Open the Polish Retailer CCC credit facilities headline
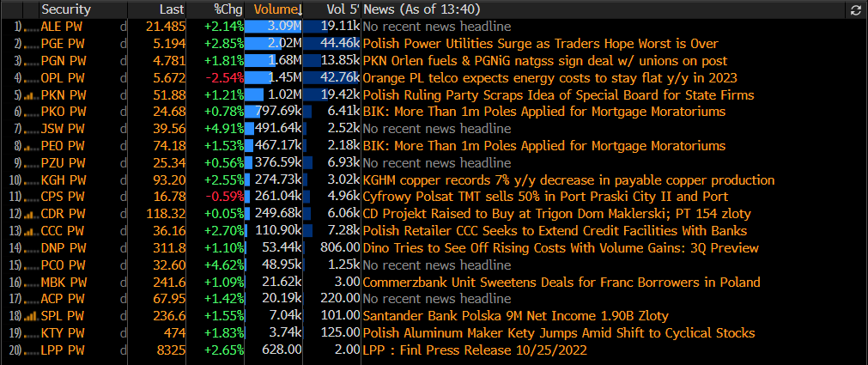The image size is (868, 365). tap(555, 232)
